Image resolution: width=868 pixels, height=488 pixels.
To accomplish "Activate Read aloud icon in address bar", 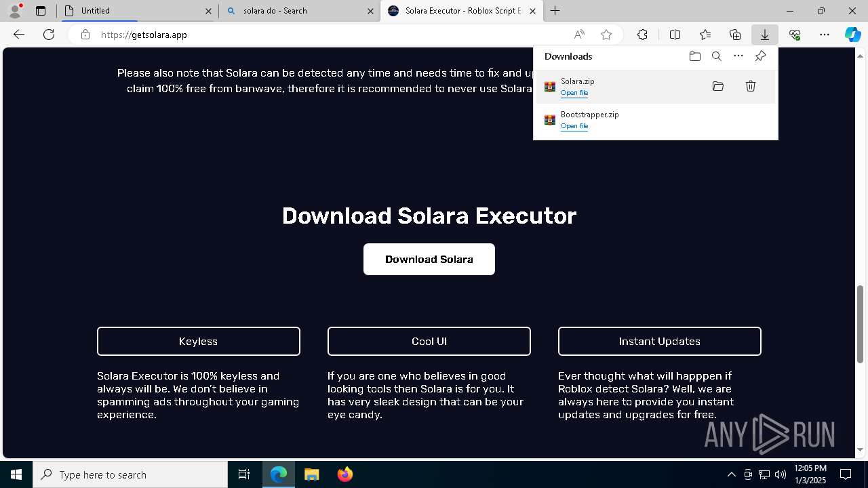I will coord(579,35).
